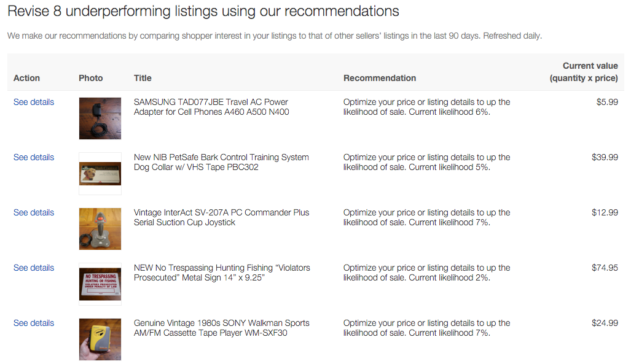Viewport: 631px width, 364px height.
Task: Open See details for No Trespassing sign
Action: coord(34,268)
